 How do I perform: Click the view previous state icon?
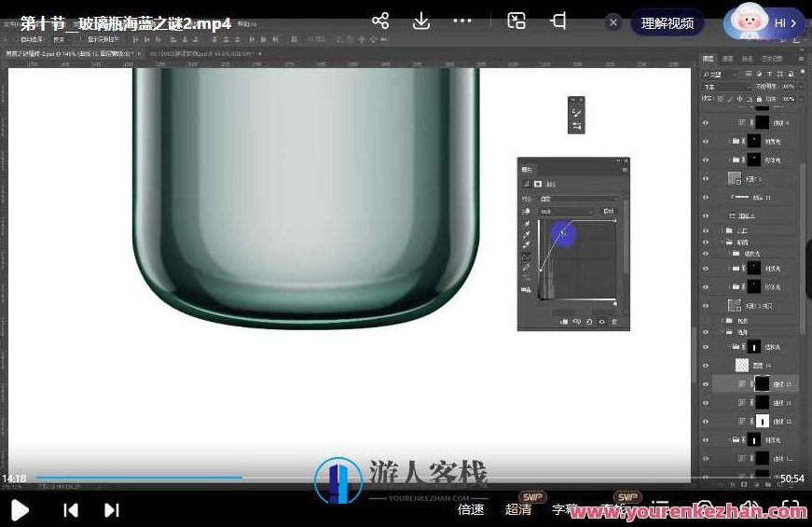coord(577,322)
